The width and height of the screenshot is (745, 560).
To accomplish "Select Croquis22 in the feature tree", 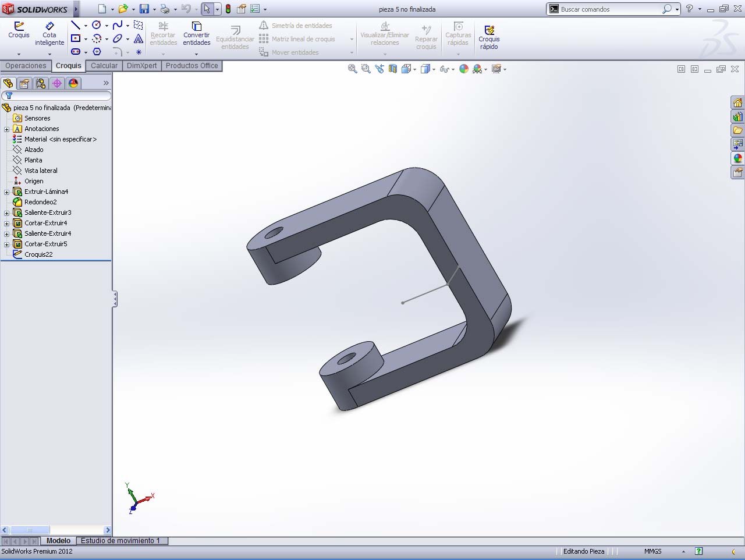I will pyautogui.click(x=38, y=254).
